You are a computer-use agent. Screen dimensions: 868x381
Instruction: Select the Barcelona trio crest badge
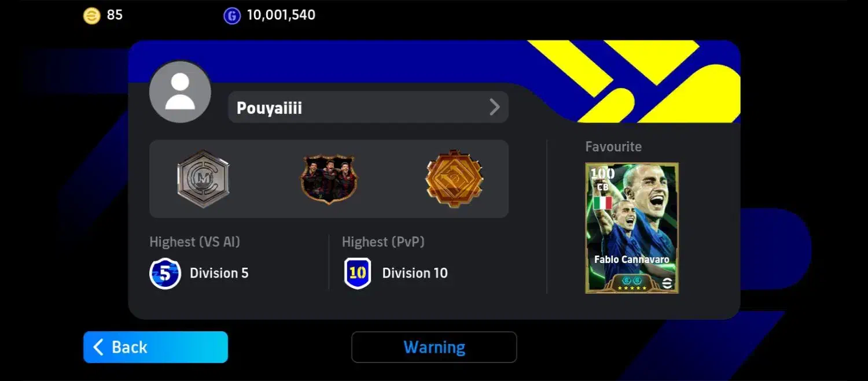(x=329, y=179)
